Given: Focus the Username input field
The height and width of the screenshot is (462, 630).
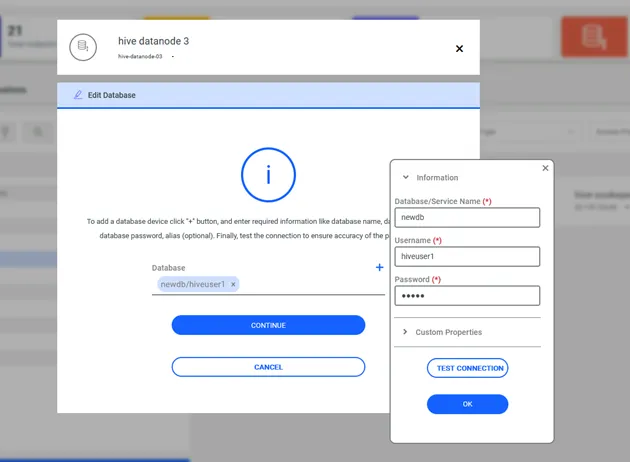Looking at the screenshot, I should click(x=467, y=256).
